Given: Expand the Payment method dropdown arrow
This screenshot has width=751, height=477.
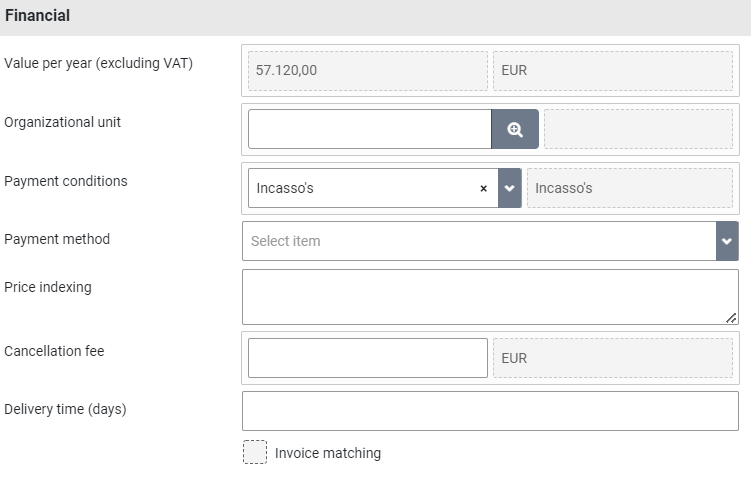Looking at the screenshot, I should pos(727,241).
